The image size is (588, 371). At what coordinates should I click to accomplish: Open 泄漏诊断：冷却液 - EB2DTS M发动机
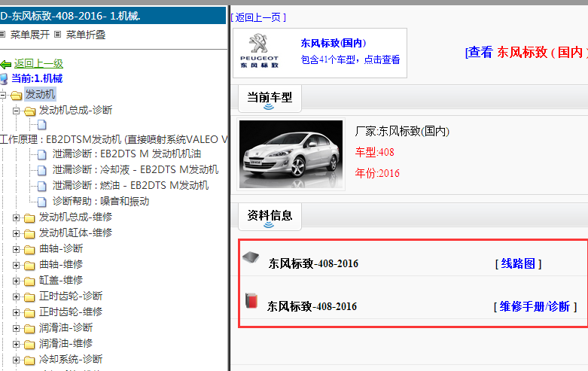[136, 169]
